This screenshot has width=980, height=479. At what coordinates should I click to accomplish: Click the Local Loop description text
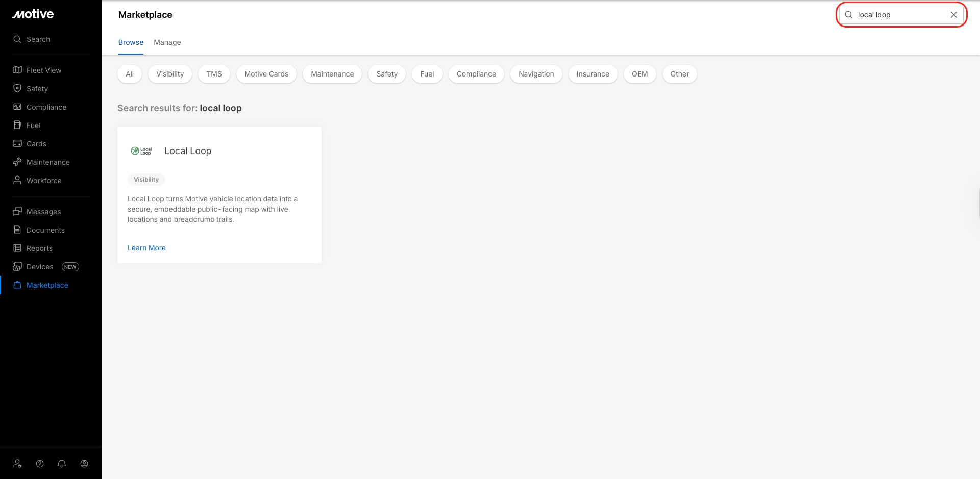(213, 209)
